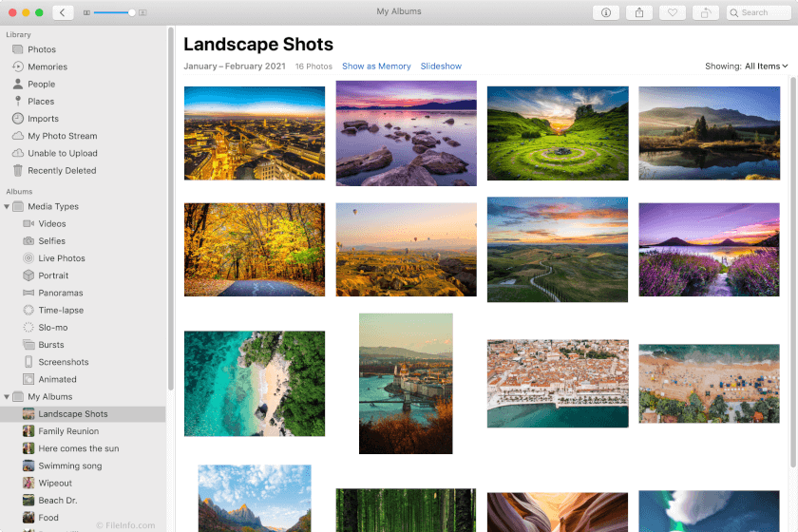The image size is (798, 532).
Task: Select the green forest trees photo
Action: coord(406,510)
